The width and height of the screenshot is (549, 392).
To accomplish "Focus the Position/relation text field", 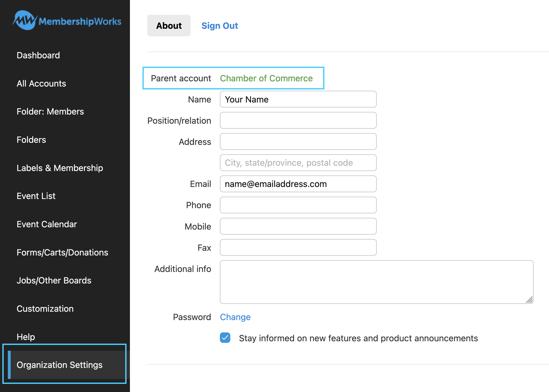I will click(x=298, y=121).
